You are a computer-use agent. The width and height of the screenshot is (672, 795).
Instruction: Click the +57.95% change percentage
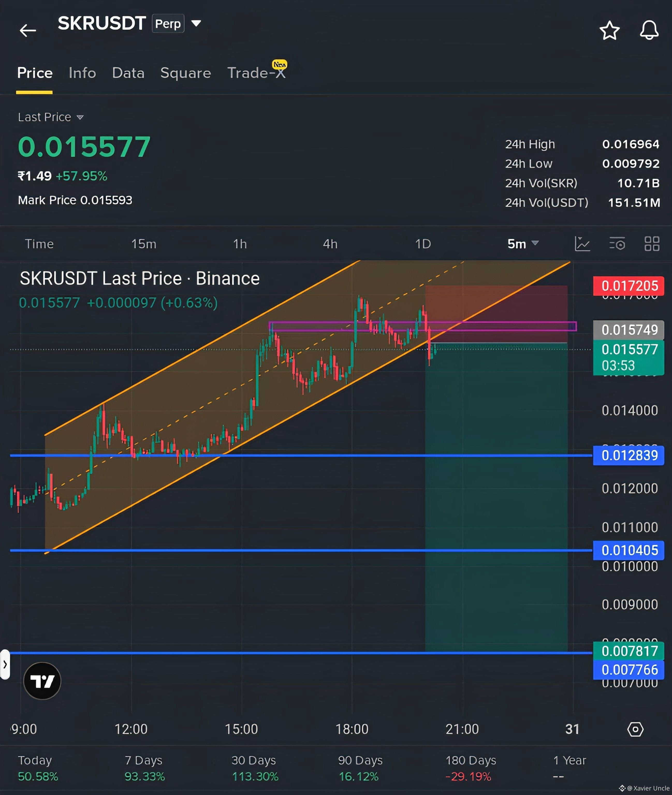[x=82, y=176]
